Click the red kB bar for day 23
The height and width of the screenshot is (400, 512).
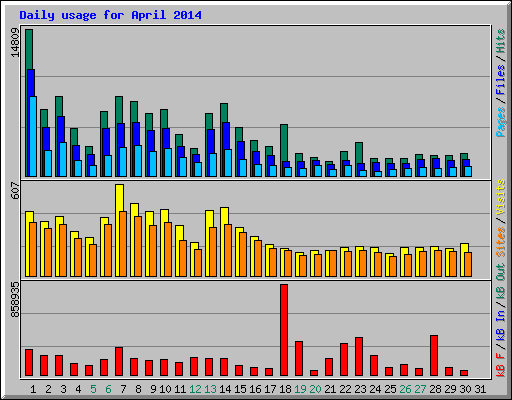point(359,357)
